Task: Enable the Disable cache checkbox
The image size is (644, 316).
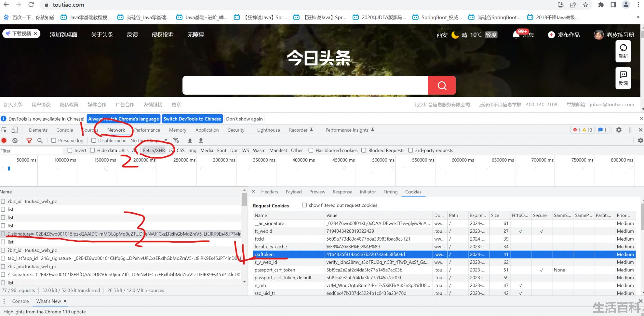Action: pyautogui.click(x=94, y=140)
